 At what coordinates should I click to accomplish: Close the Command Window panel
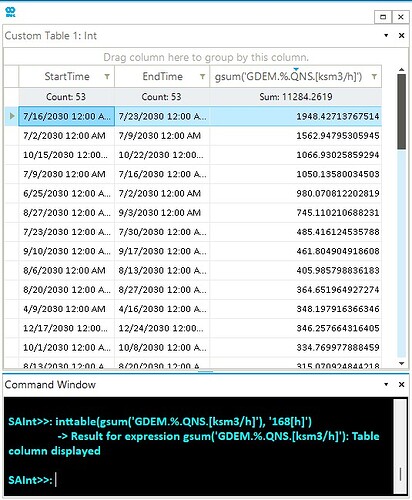(402, 384)
